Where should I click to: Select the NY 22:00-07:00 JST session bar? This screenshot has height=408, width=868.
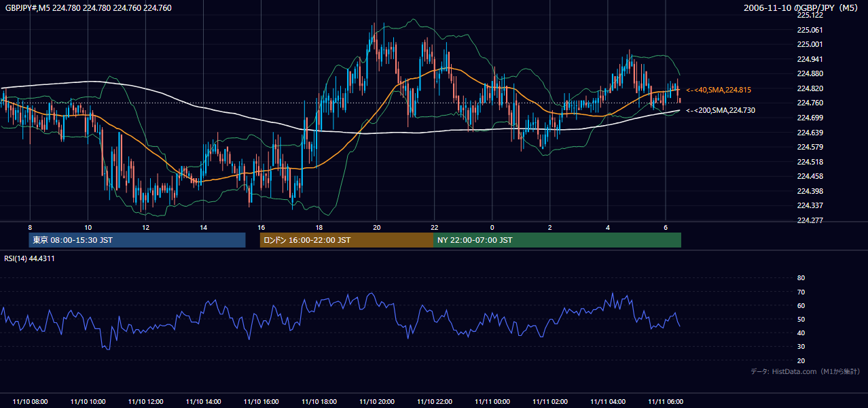pos(557,240)
